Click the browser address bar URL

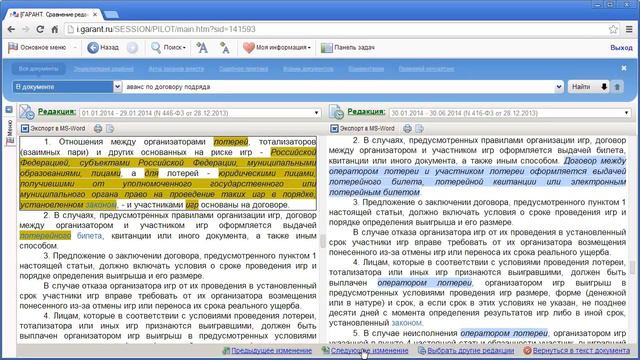166,29
